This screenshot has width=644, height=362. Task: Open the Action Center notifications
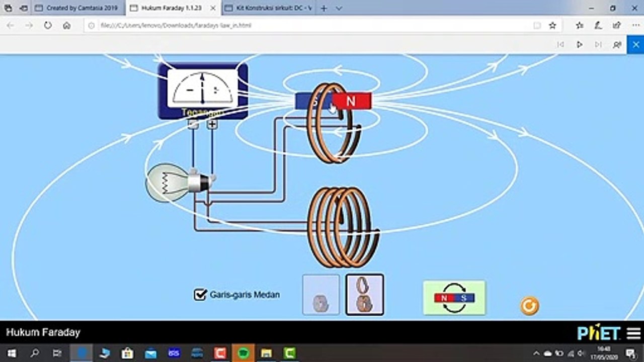point(631,353)
